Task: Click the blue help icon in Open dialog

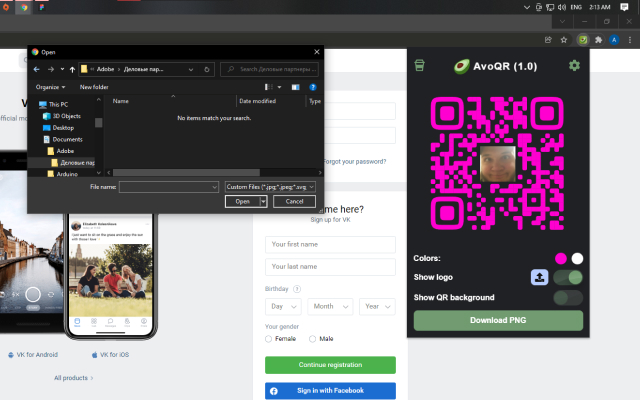Action: pos(313,87)
